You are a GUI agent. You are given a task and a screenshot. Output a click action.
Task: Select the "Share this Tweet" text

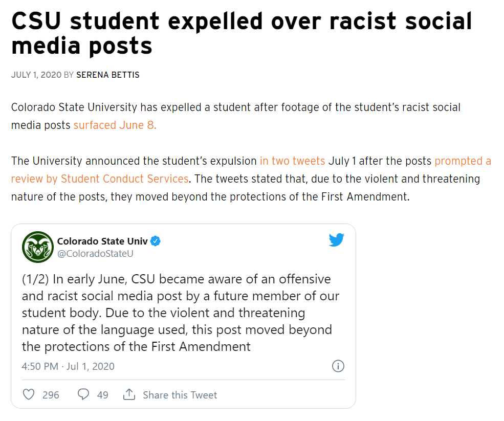tap(180, 395)
